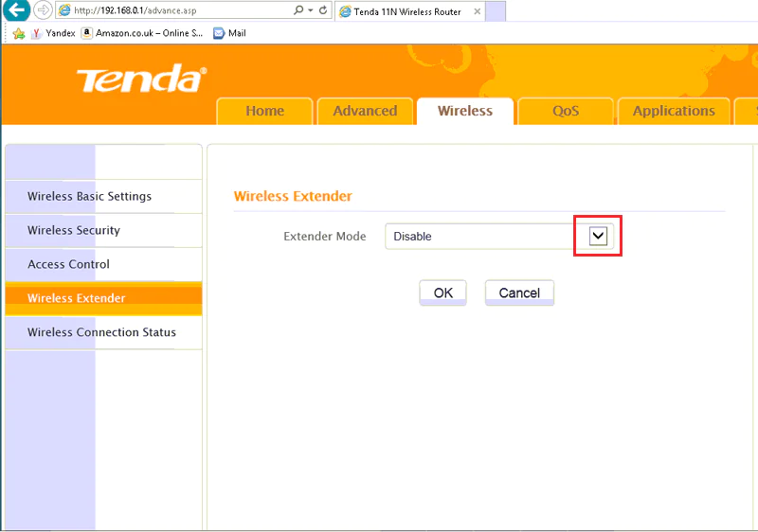Viewport: 758px width, 532px height.
Task: Click the Wireless Extender heading
Action: coord(293,196)
